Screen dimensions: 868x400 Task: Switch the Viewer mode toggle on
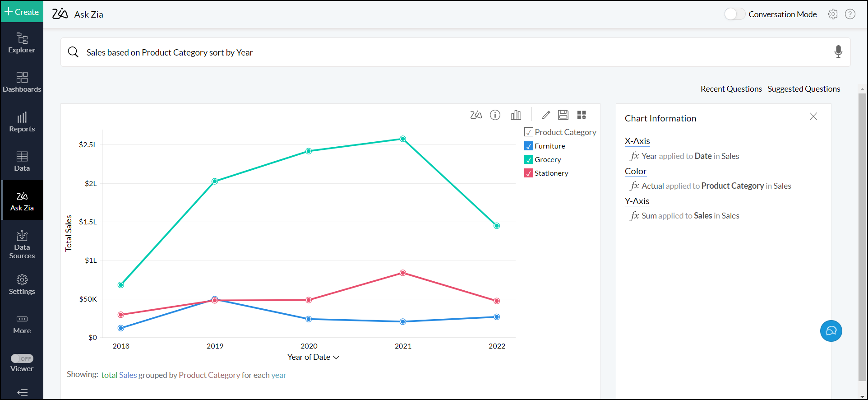click(x=22, y=358)
